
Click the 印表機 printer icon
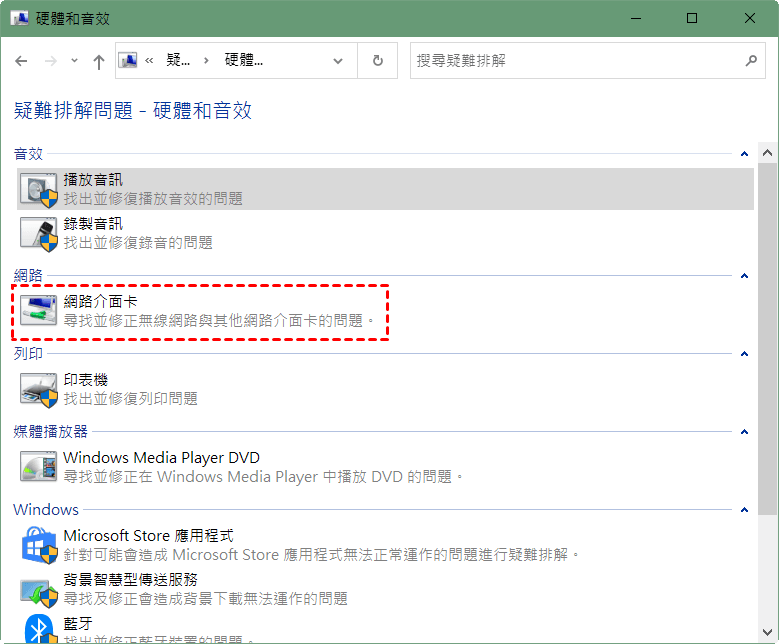[39, 390]
